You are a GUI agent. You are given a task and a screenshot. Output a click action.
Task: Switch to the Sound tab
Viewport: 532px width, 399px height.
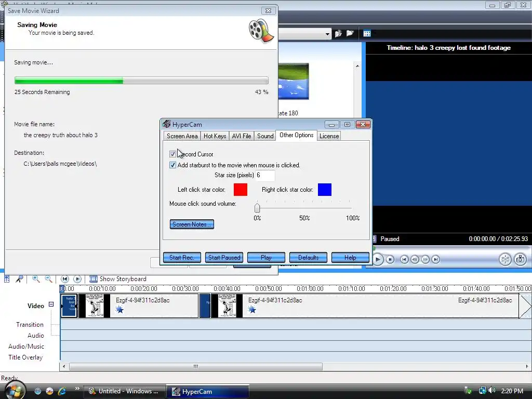point(265,136)
